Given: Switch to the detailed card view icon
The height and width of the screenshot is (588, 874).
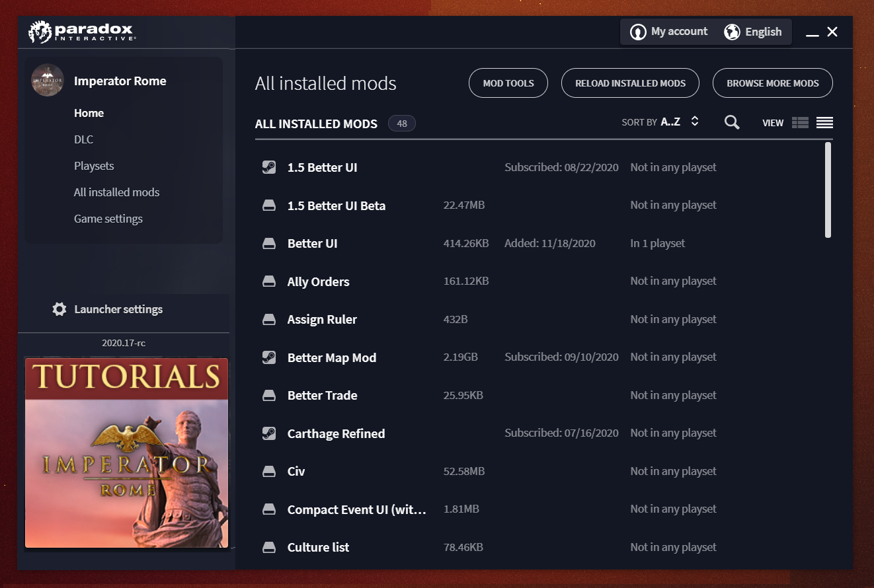Looking at the screenshot, I should coord(800,122).
